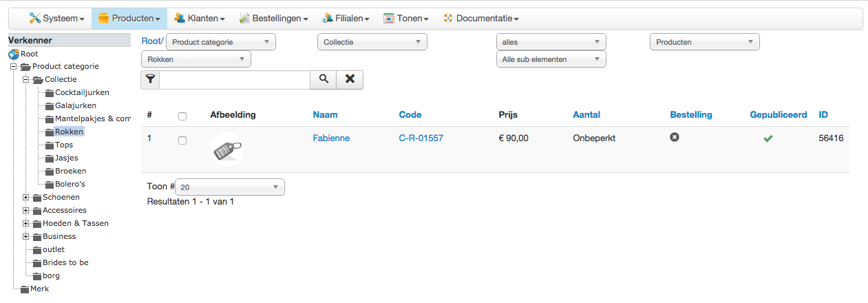Collapse the Collectie tree node
868x303 pixels.
[x=26, y=80]
